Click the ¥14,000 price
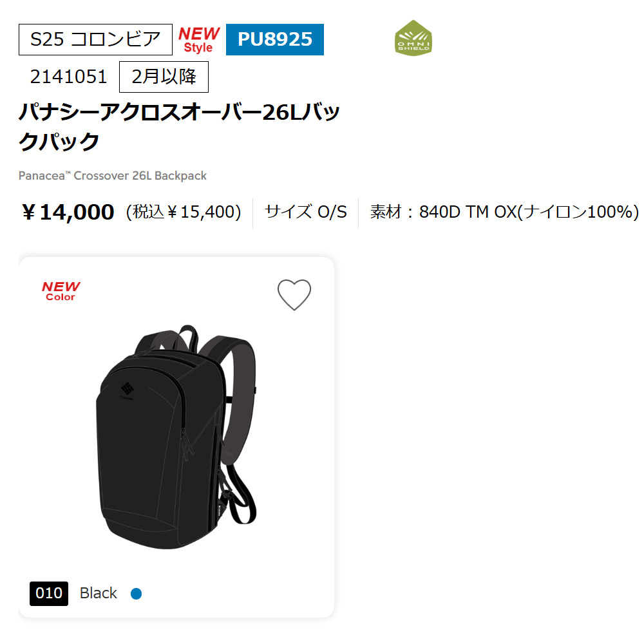 [68, 212]
